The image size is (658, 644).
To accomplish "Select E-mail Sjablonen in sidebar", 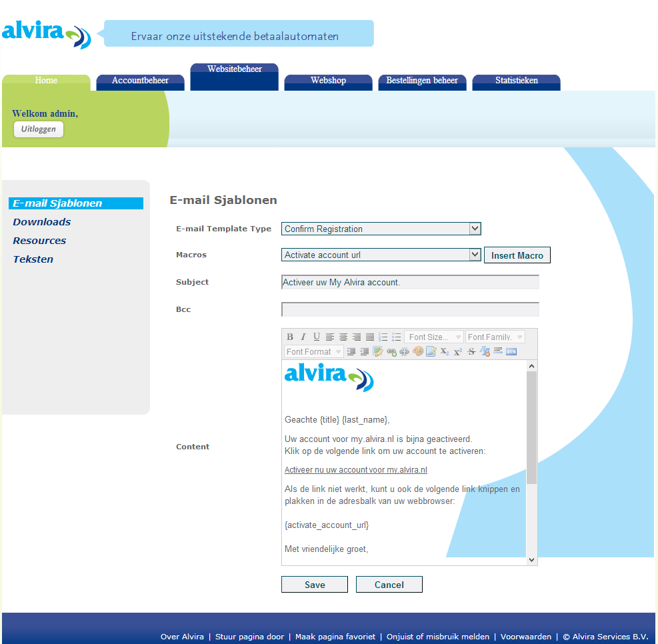I will click(x=76, y=203).
